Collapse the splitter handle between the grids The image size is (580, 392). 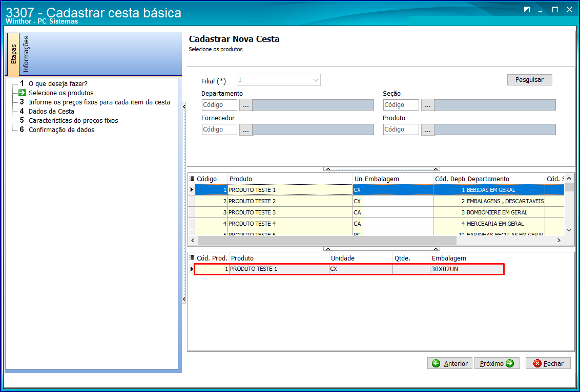(x=382, y=249)
